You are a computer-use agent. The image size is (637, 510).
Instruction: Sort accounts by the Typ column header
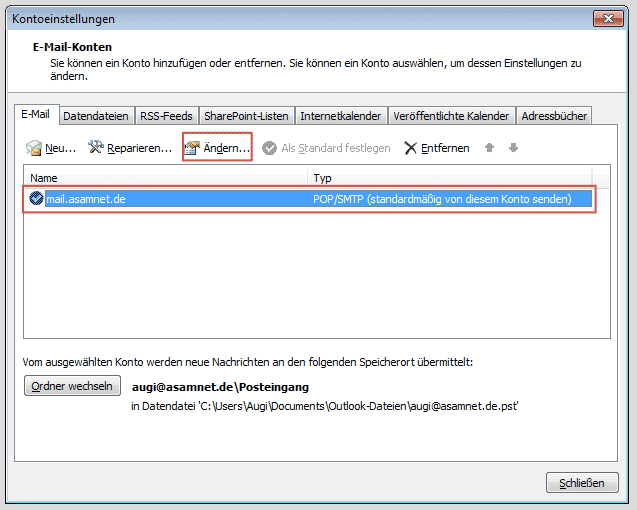(x=450, y=177)
